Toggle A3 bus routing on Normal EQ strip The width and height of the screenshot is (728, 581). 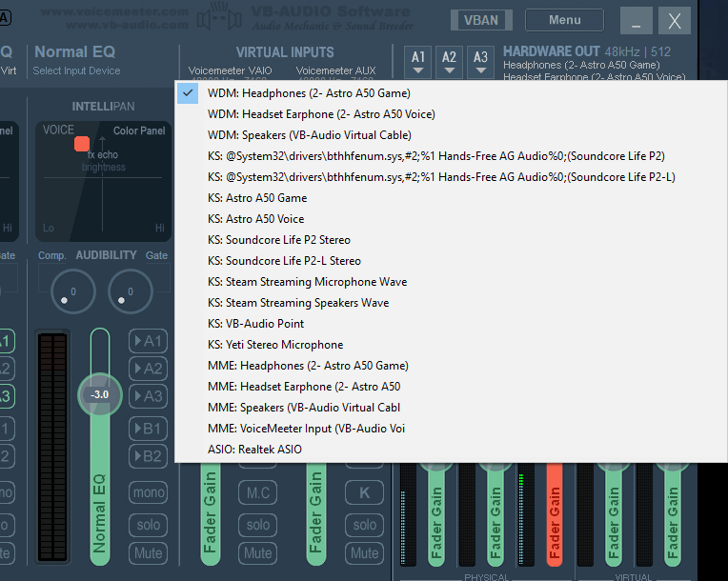tap(148, 396)
